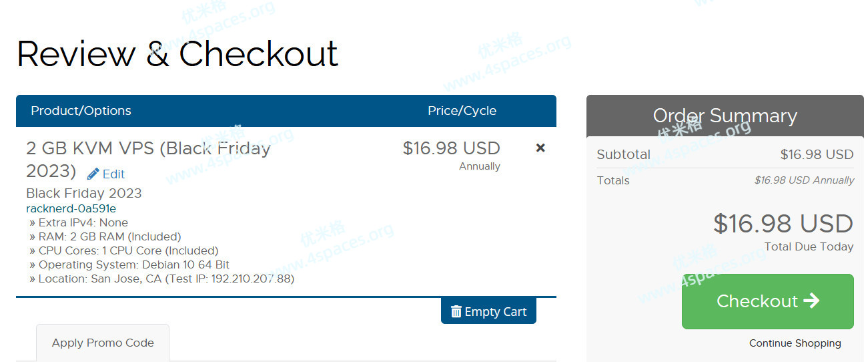Open the Edit link for the VPS product
868x362 pixels.
pyautogui.click(x=113, y=174)
